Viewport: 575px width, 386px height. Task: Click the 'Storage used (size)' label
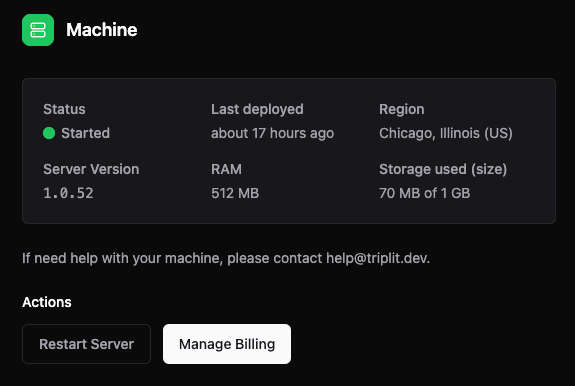(443, 169)
